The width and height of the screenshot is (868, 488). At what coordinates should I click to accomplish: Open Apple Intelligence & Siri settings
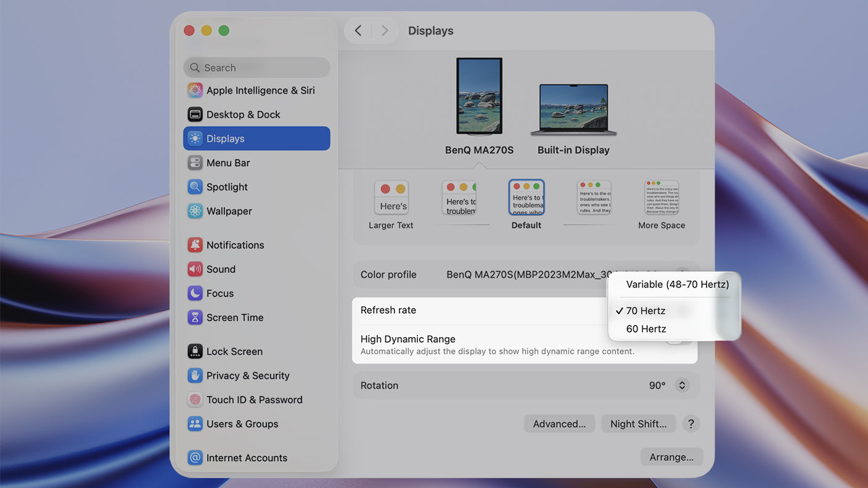pyautogui.click(x=256, y=91)
